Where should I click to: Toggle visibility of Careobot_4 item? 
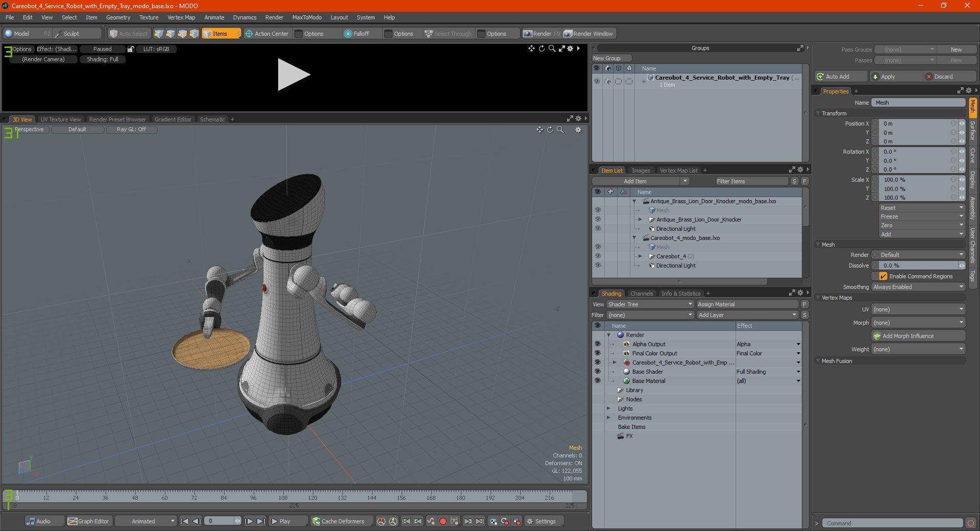[x=598, y=256]
